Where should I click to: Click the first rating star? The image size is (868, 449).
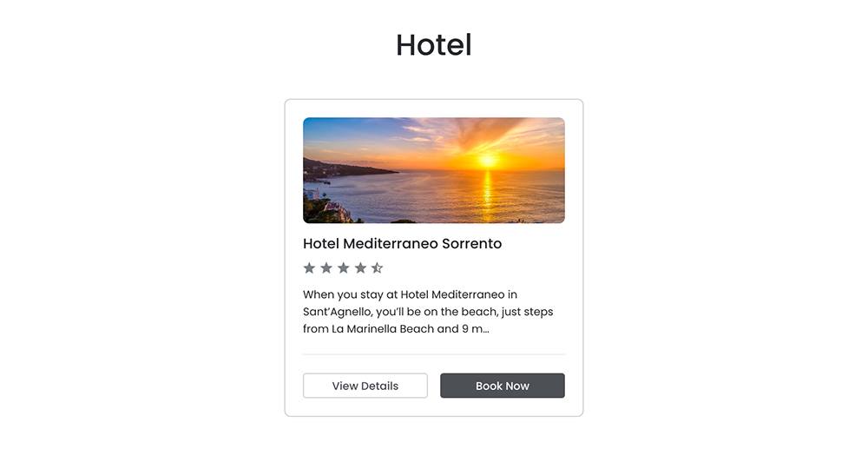309,268
